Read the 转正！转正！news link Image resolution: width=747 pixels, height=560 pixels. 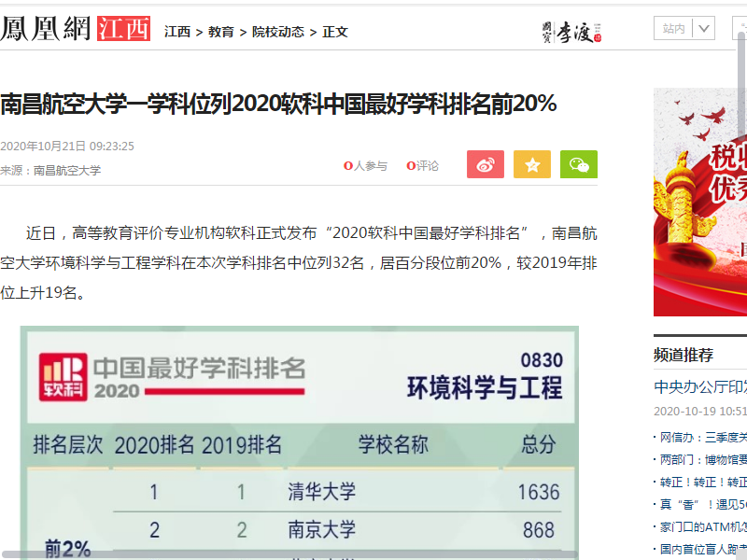(x=702, y=482)
